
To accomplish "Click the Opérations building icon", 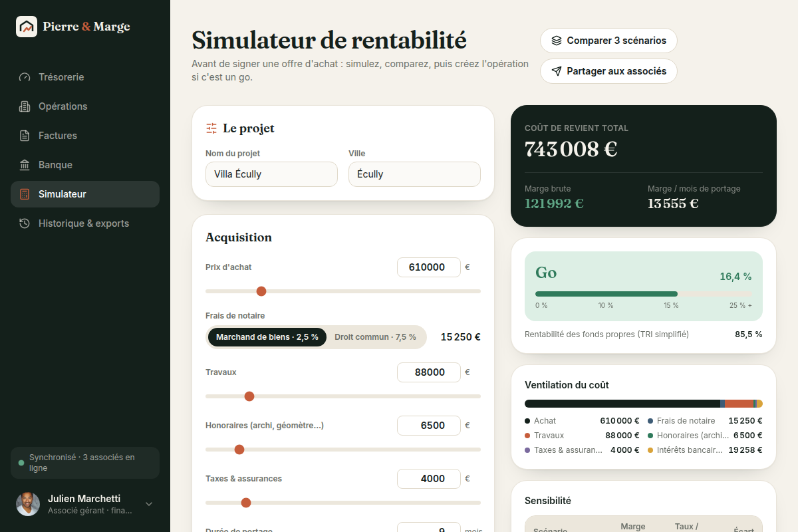I will [x=25, y=106].
